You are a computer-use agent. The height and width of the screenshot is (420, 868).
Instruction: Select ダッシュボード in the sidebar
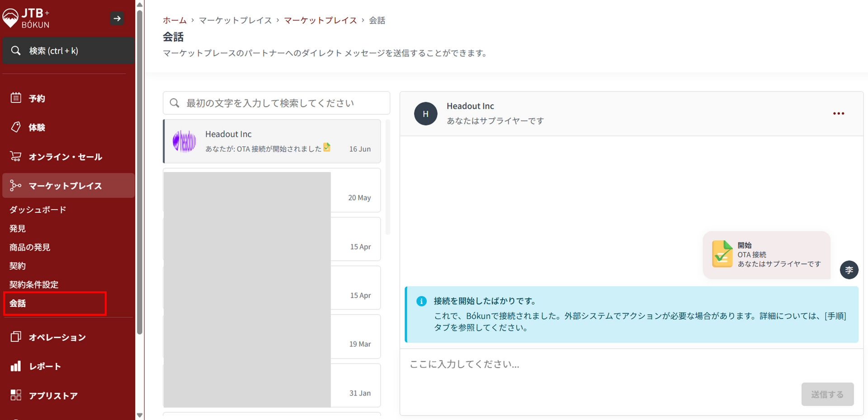(x=38, y=210)
